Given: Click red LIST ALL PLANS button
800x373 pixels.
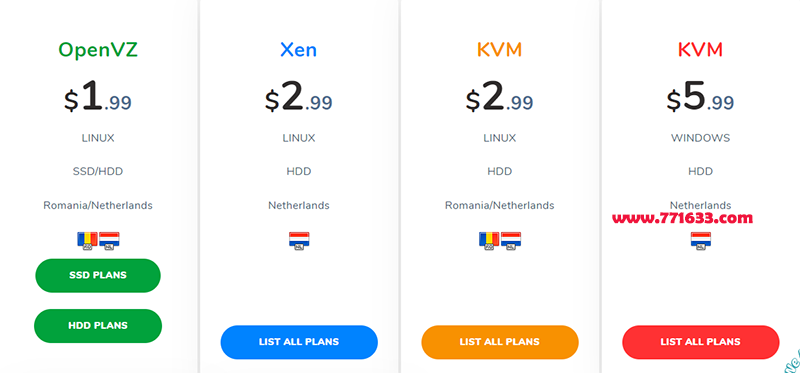Looking at the screenshot, I should (x=701, y=342).
